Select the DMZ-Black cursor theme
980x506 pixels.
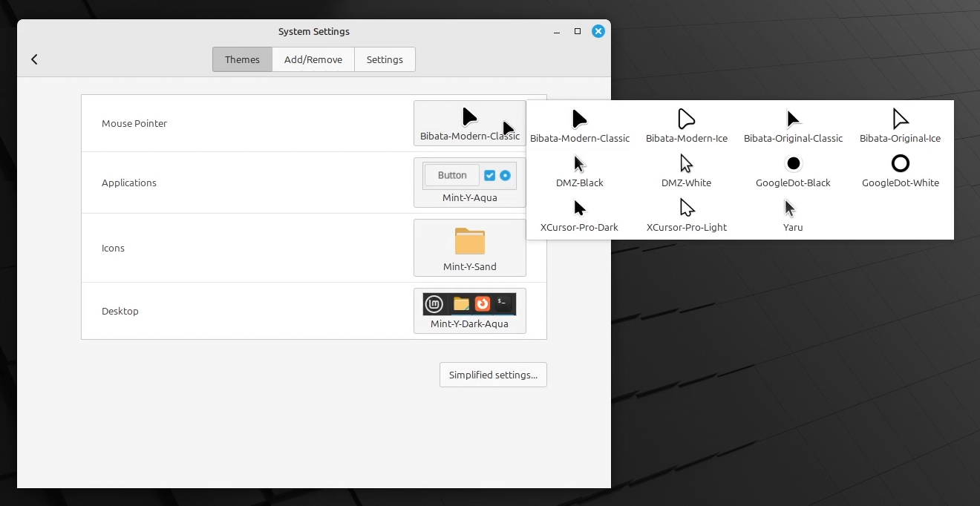pyautogui.click(x=579, y=170)
